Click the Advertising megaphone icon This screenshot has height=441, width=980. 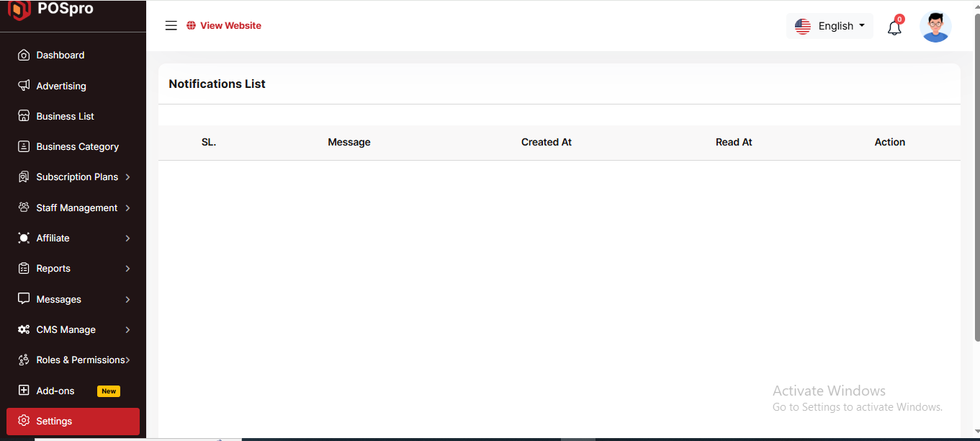24,86
